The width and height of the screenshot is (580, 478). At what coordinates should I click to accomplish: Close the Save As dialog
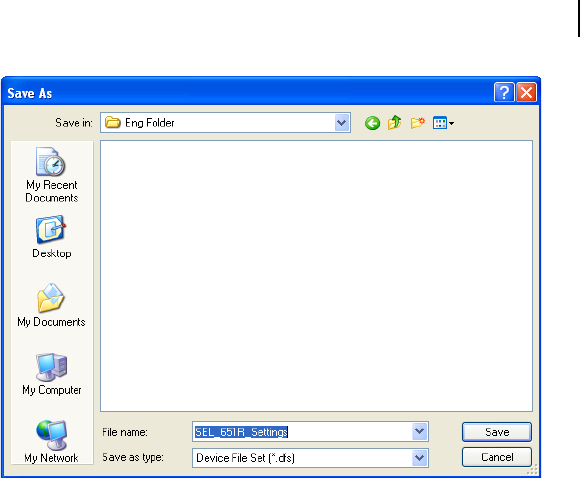click(526, 92)
